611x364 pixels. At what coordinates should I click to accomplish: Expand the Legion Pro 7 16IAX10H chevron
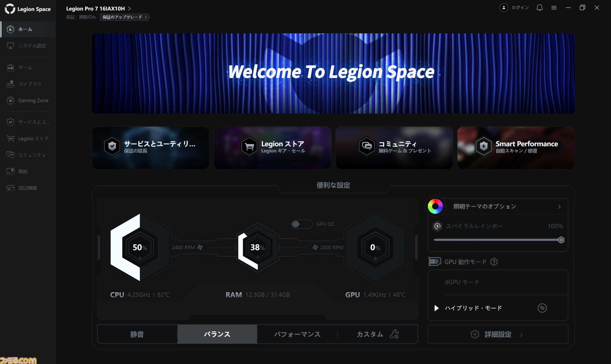[130, 9]
